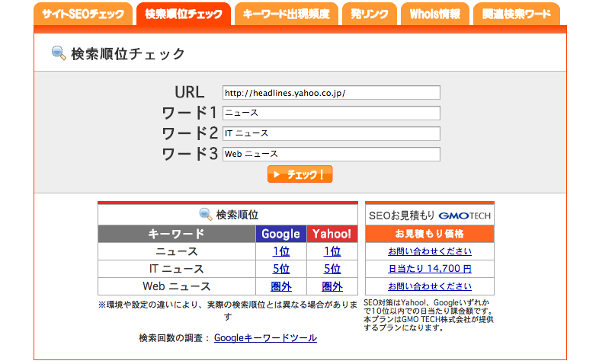Click the Web ニュース keyword cell

point(177,286)
